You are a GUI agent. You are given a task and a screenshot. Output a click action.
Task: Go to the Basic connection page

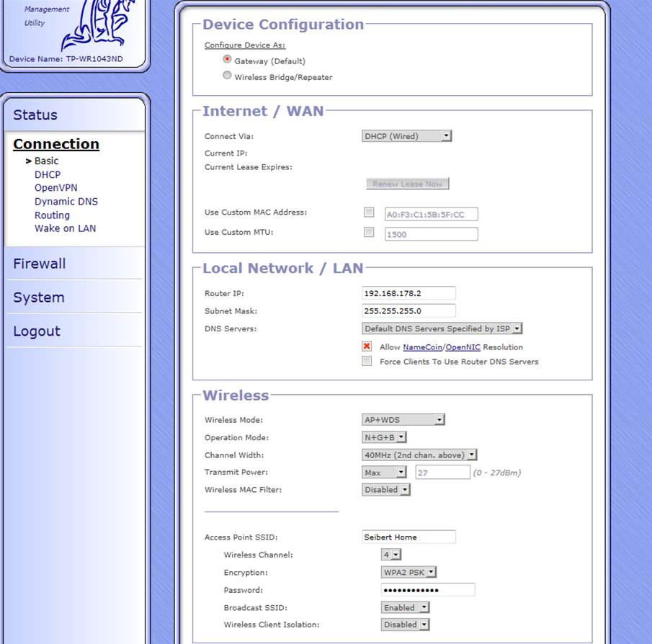[46, 161]
